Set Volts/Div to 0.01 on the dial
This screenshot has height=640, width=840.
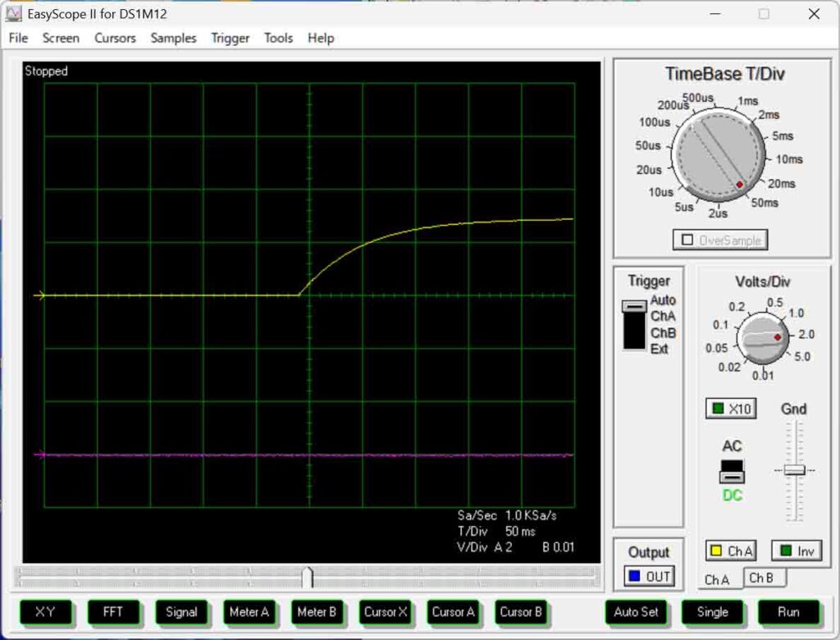(x=763, y=375)
